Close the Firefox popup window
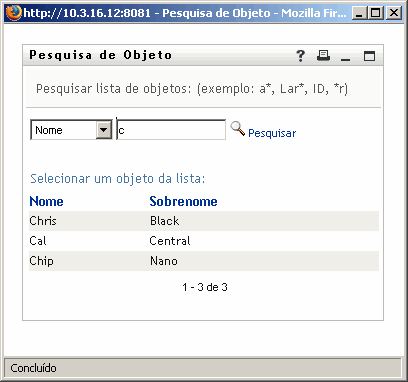408x382 pixels. click(x=394, y=13)
